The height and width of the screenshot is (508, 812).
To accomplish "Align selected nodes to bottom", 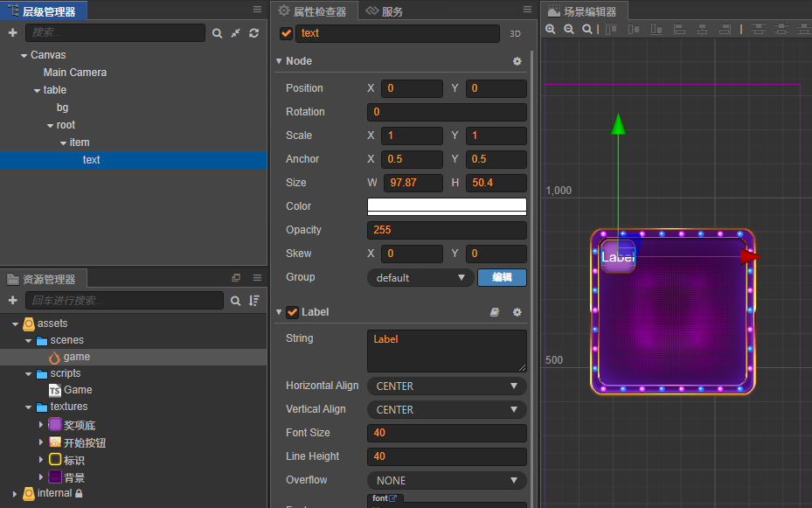I will coord(656,30).
